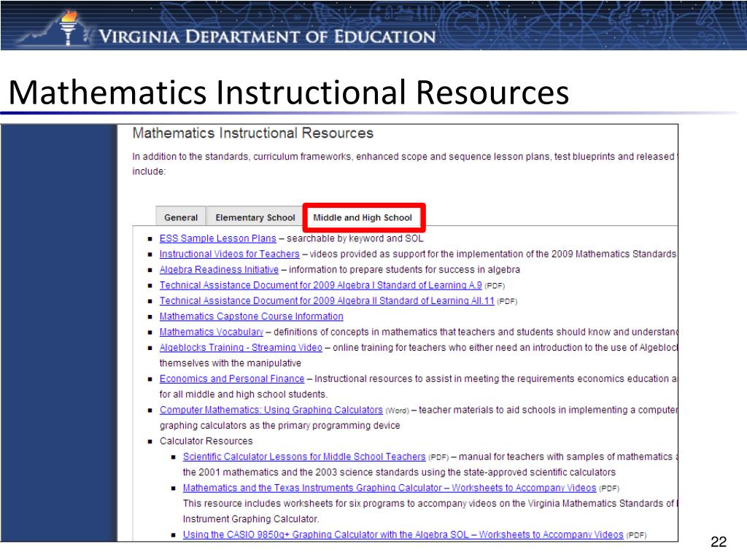
Task: Click the Virginia Department of Education torch logo
Action: click(x=68, y=27)
